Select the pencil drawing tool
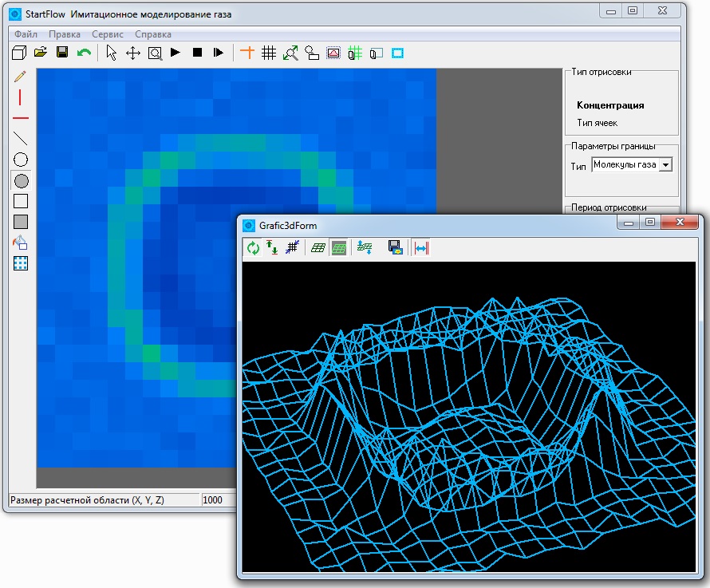 tap(21, 77)
